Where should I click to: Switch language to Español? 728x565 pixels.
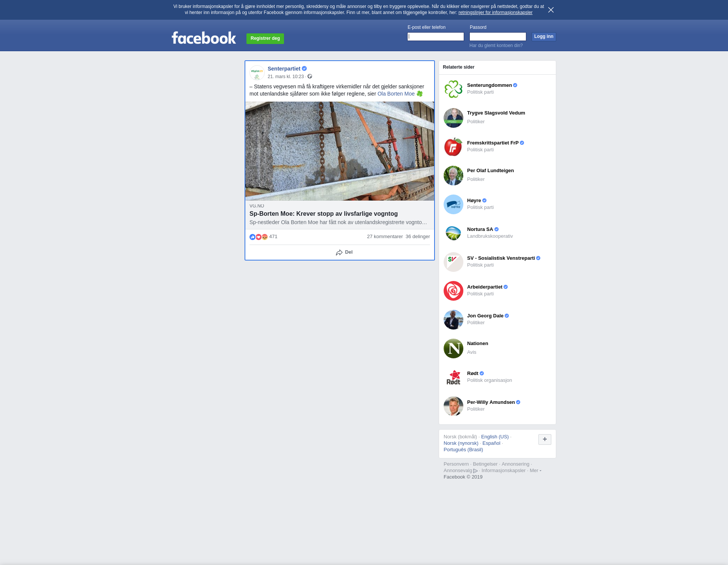click(491, 443)
